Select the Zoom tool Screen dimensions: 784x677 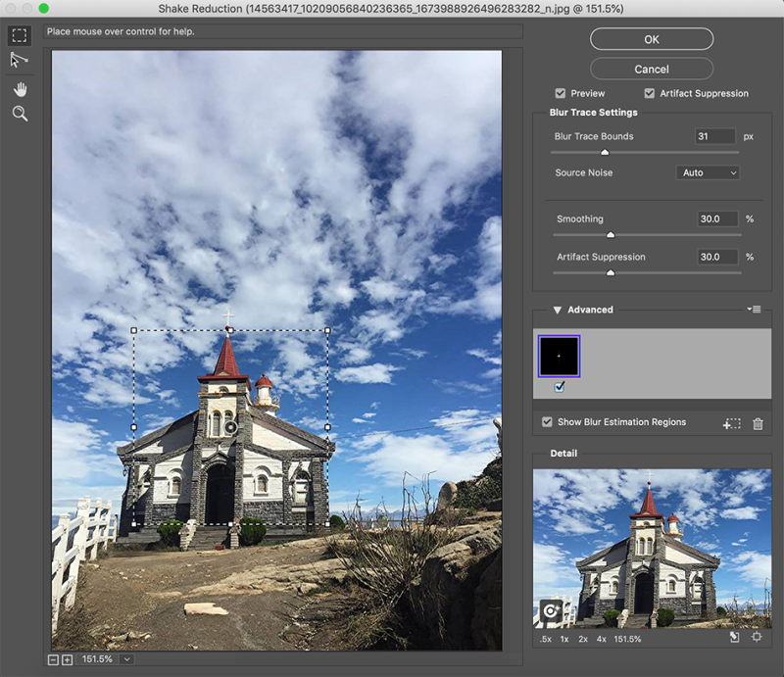(x=20, y=114)
